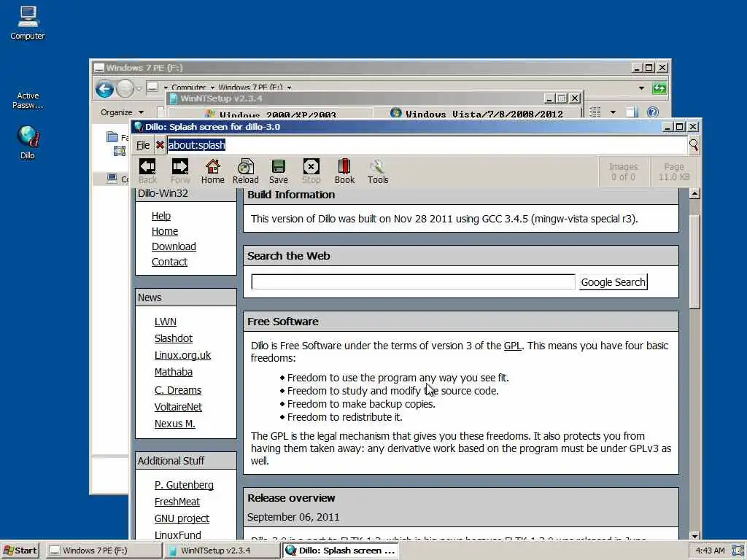Switch to WinNTSetup v2.3.4 taskbar button
This screenshot has width=747, height=560.
(222, 551)
